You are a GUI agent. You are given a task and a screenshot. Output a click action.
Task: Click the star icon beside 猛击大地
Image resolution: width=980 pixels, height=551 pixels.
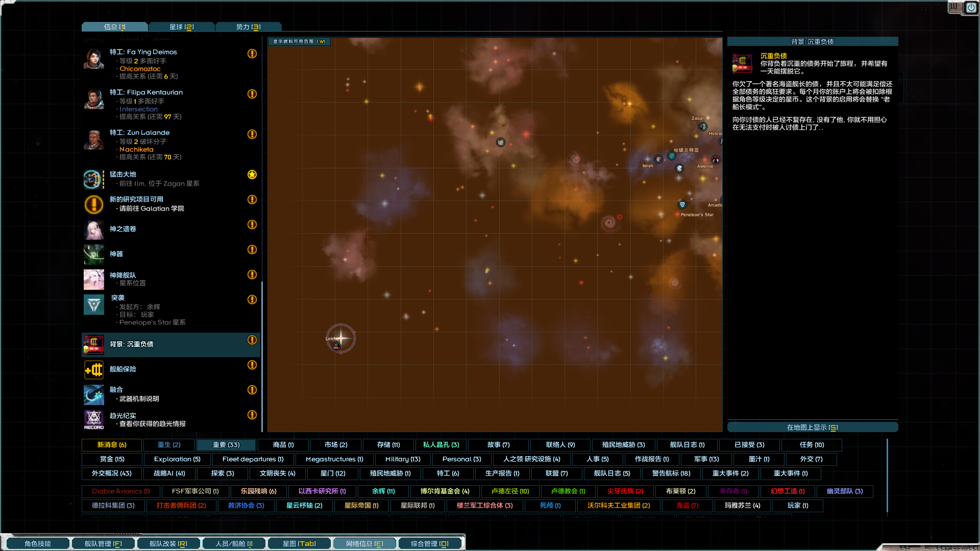pos(252,175)
